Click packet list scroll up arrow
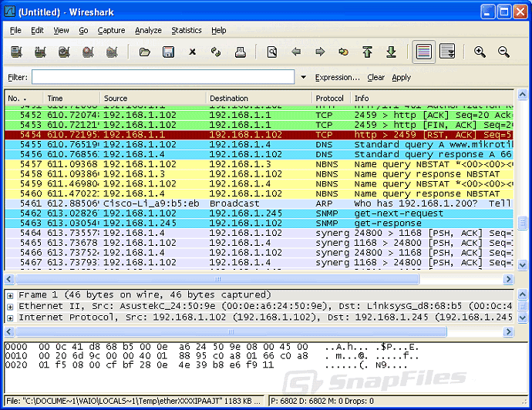Image resolution: width=532 pixels, height=410 pixels. [x=523, y=95]
